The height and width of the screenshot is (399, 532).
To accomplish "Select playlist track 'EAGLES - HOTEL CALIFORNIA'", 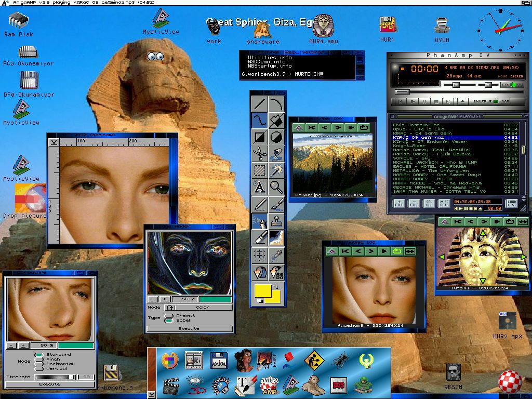I will 455,167.
